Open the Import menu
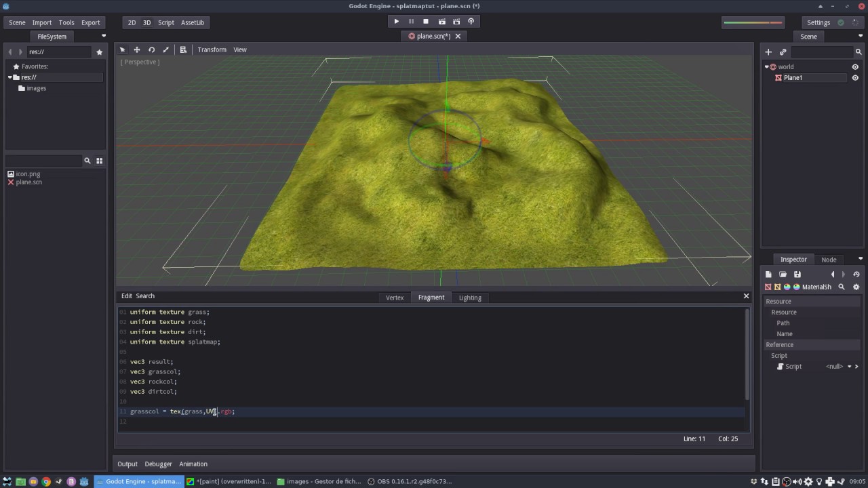Image resolution: width=868 pixels, height=488 pixels. [42, 22]
